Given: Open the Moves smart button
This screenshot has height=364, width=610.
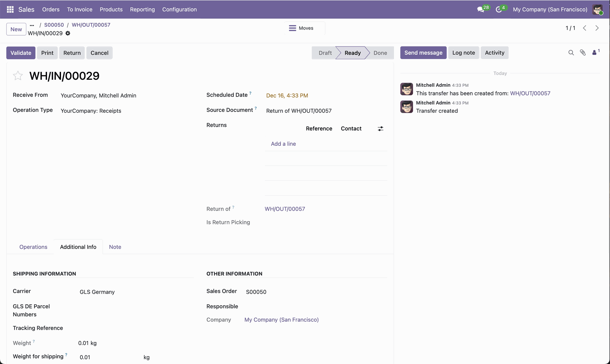Looking at the screenshot, I should [x=304, y=28].
